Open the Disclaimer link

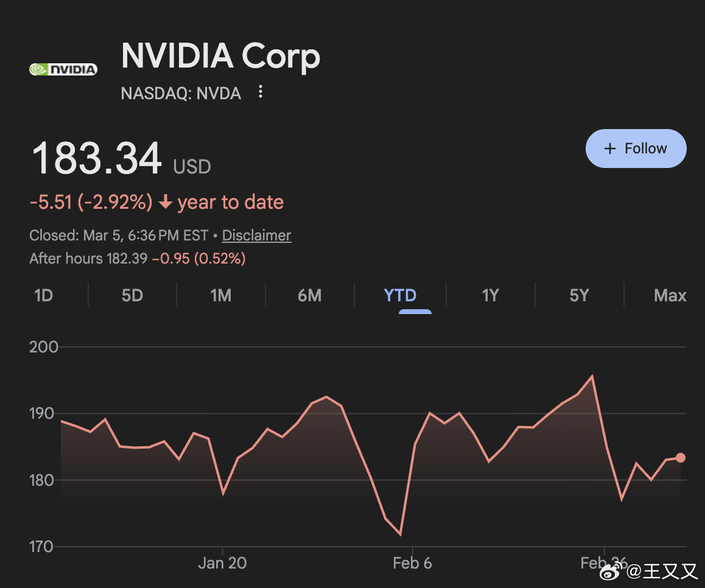[x=256, y=236]
